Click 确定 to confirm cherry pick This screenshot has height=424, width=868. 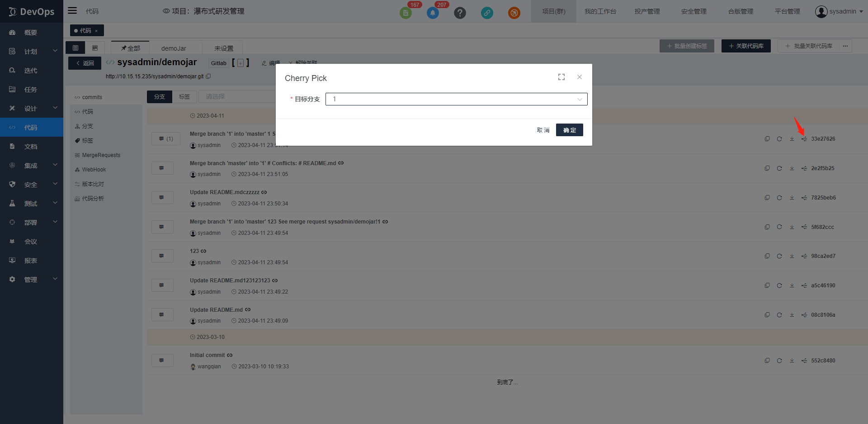coord(569,130)
